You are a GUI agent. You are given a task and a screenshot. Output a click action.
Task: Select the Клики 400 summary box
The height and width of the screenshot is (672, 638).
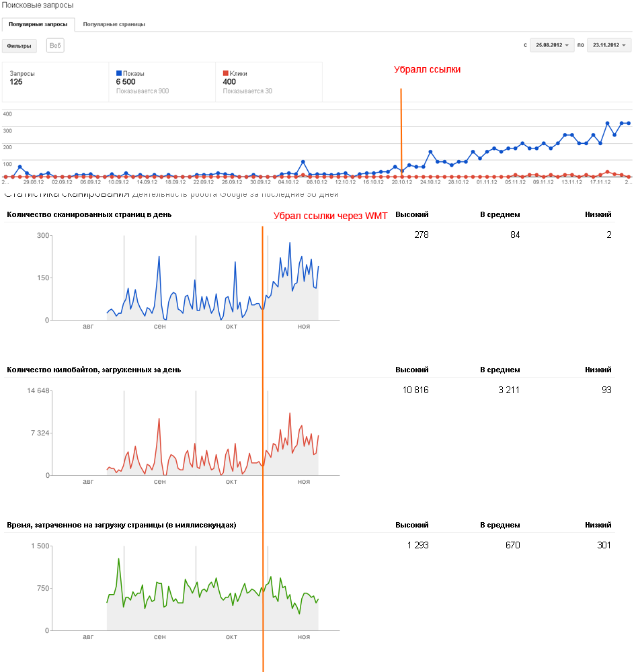(269, 82)
